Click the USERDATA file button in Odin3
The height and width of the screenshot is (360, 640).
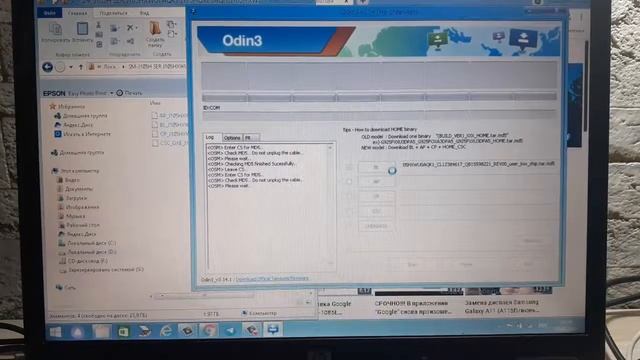[376, 226]
